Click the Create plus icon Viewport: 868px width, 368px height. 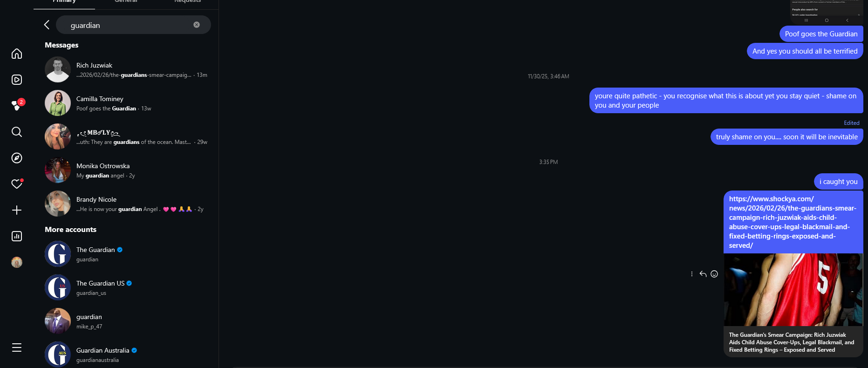17,210
